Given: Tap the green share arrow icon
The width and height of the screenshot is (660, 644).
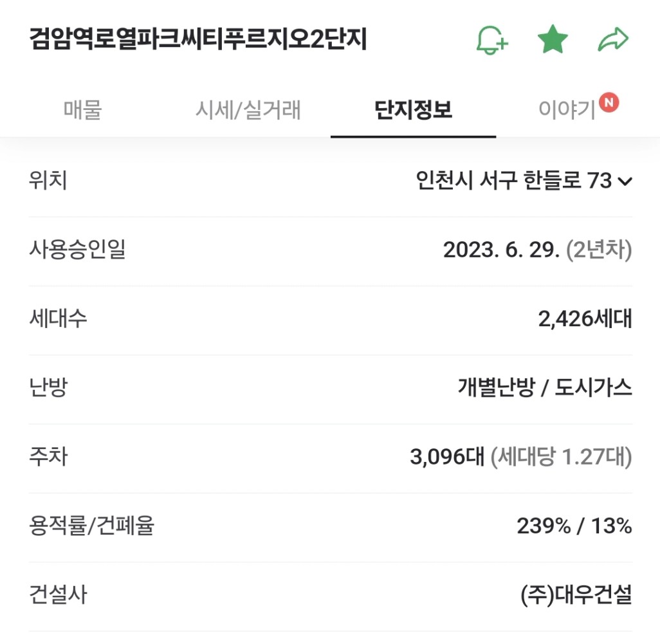Looking at the screenshot, I should pyautogui.click(x=613, y=39).
